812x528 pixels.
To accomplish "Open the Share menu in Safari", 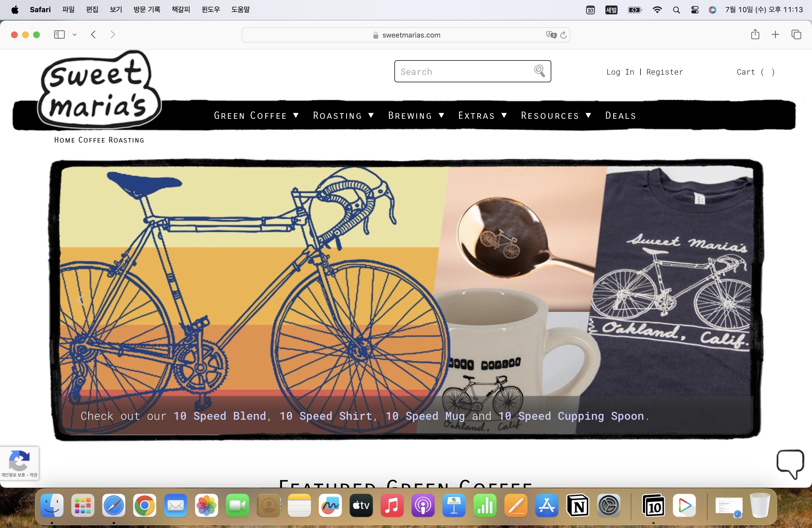I will pos(755,34).
